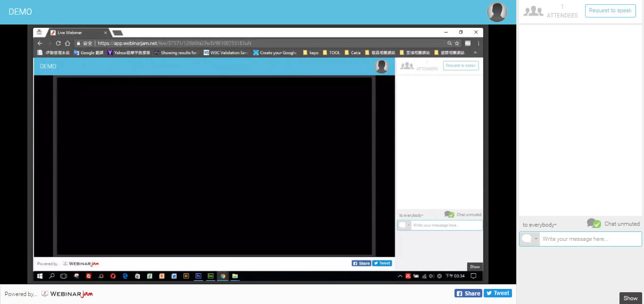Image resolution: width=644 pixels, height=304 pixels.
Task: Click the Twitter Tweet button in the bottom footer
Action: tap(497, 293)
